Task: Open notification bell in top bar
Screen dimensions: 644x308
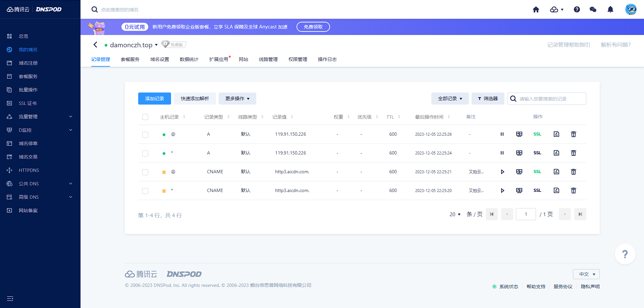Action: coord(610,9)
